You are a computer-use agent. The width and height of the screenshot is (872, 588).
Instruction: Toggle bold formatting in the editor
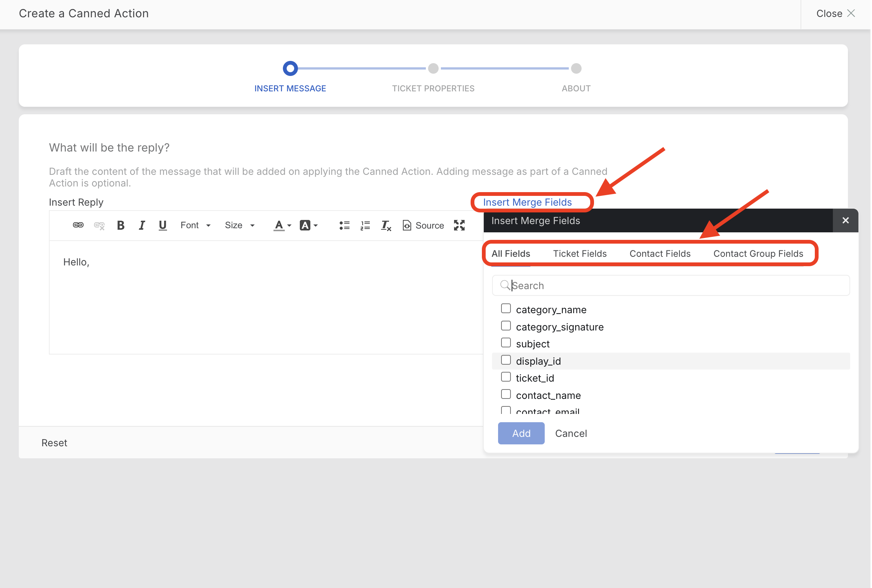point(120,225)
